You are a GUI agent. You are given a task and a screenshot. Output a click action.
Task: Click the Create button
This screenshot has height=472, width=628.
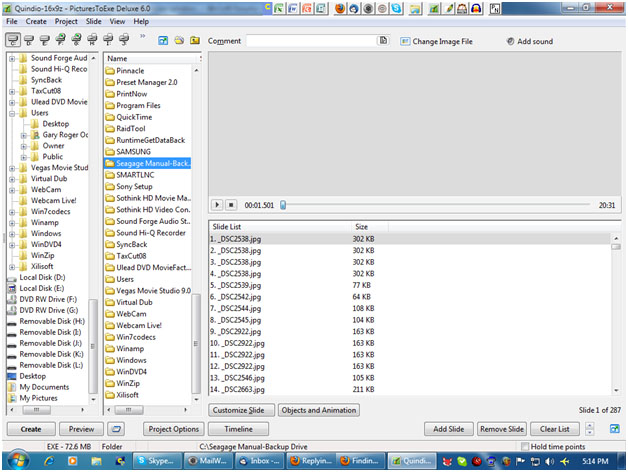[31, 429]
